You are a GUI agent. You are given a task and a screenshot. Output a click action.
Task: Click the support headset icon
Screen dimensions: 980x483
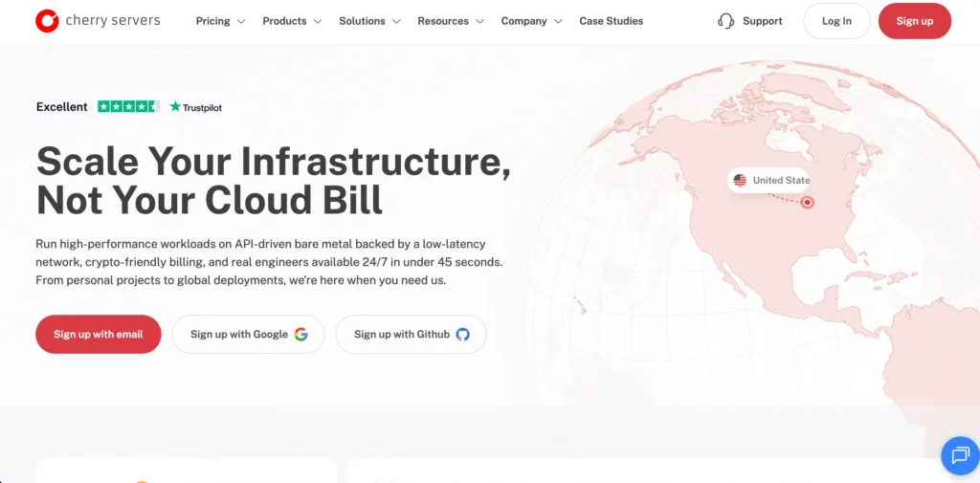coord(725,21)
